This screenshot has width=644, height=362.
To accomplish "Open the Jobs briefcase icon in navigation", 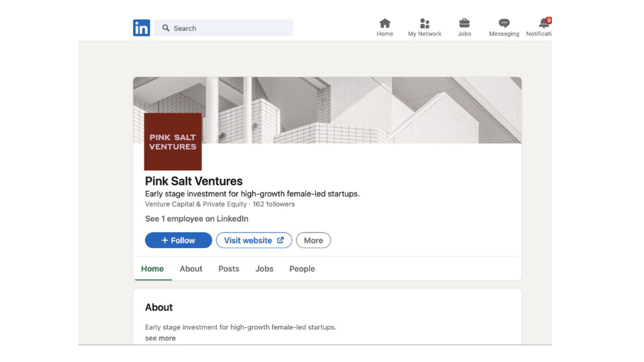I will pos(464,23).
